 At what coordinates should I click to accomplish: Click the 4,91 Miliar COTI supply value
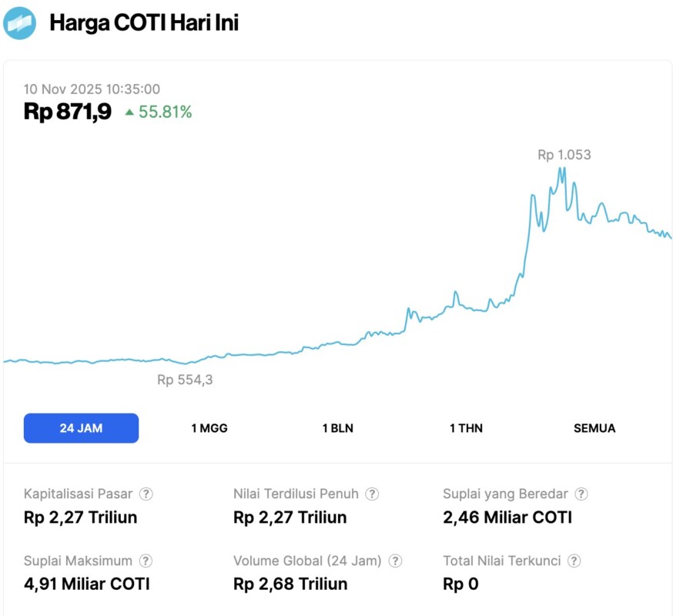click(87, 584)
